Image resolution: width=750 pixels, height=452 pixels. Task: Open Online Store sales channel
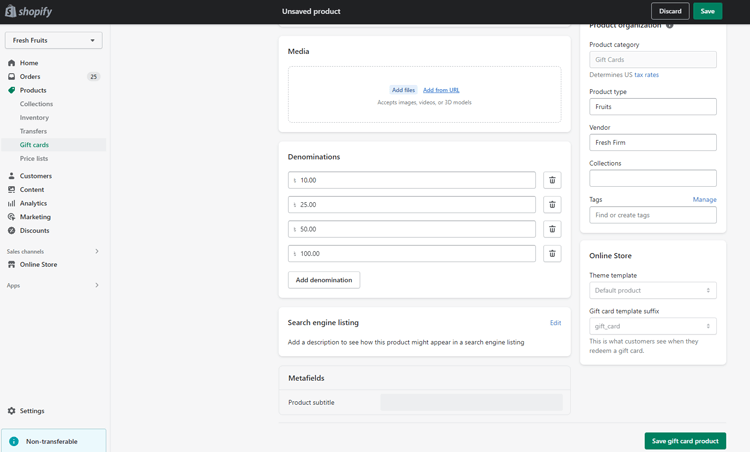[x=38, y=265]
